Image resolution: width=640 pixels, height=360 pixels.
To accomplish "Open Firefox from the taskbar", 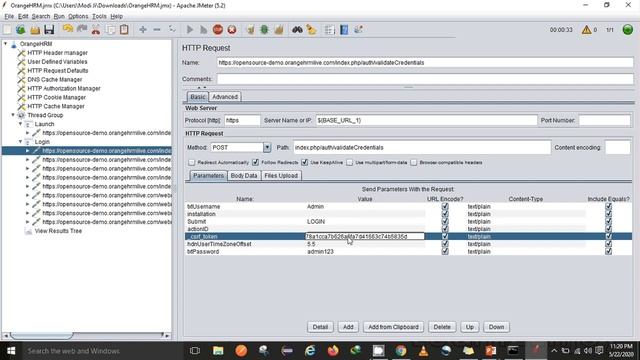I will coord(333,351).
